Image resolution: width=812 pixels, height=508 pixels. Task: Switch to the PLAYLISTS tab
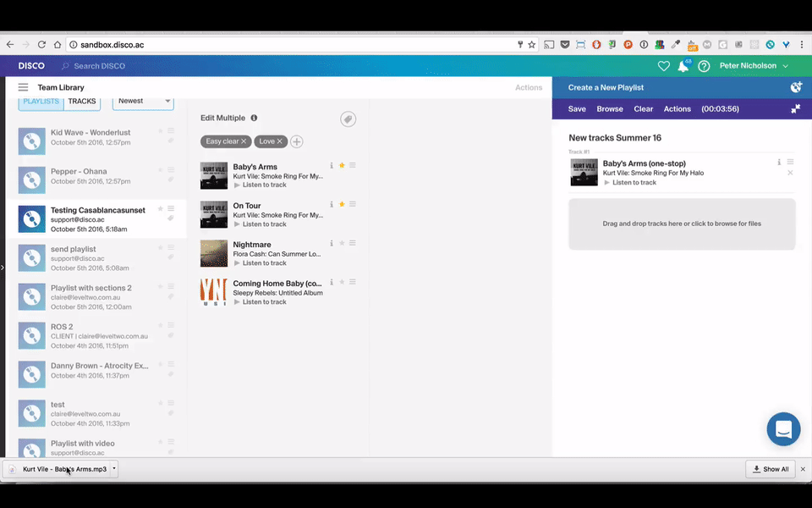[x=41, y=102]
